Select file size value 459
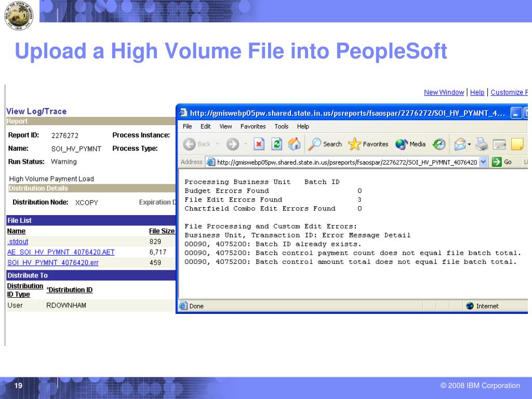This screenshot has height=399, width=532. [155, 262]
